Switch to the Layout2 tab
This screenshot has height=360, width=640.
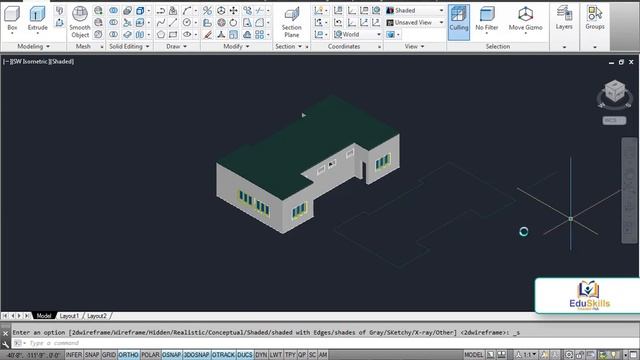tap(97, 316)
